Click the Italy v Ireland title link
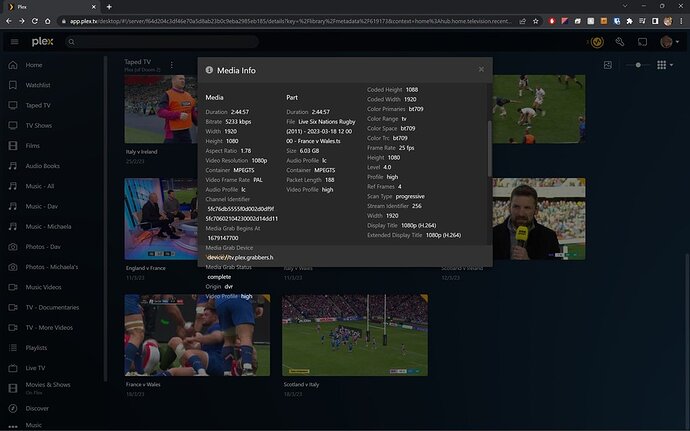Image resolution: width=690 pixels, height=431 pixels. 141,151
